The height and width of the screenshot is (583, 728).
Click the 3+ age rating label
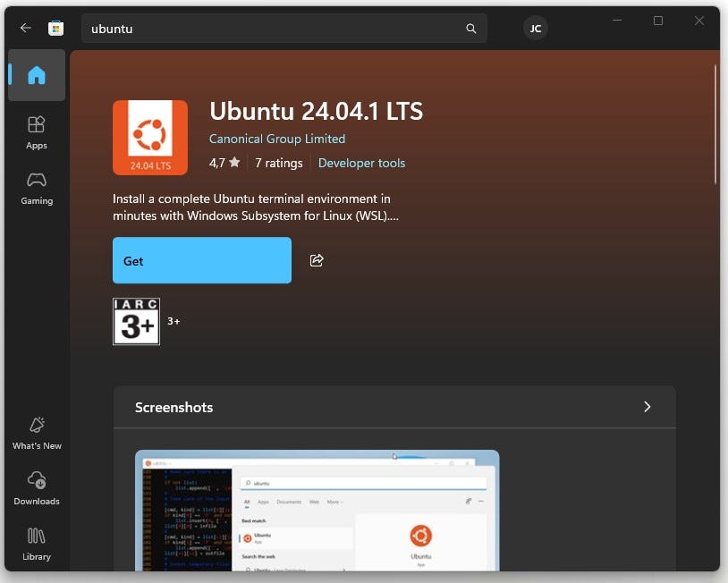[174, 321]
